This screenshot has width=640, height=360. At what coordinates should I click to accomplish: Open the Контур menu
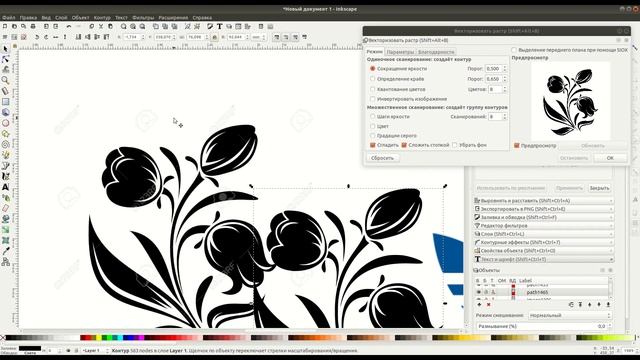pyautogui.click(x=102, y=18)
